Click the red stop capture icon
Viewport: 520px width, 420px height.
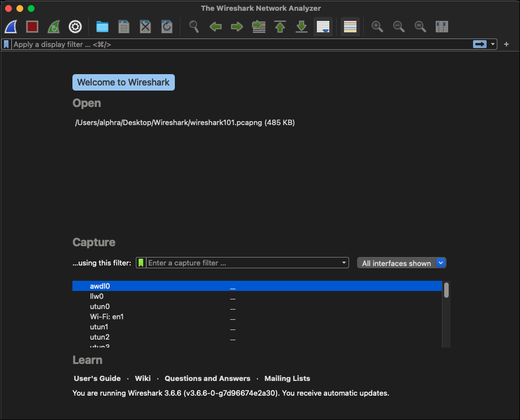pos(32,27)
